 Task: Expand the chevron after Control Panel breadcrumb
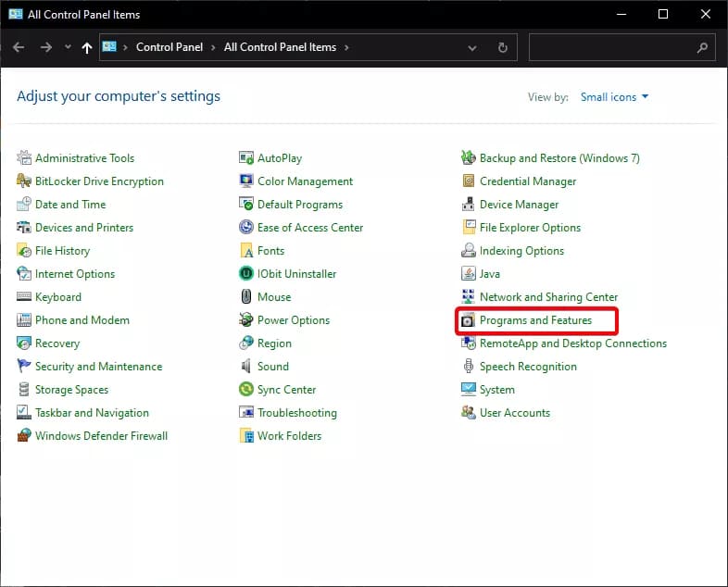pos(213,47)
